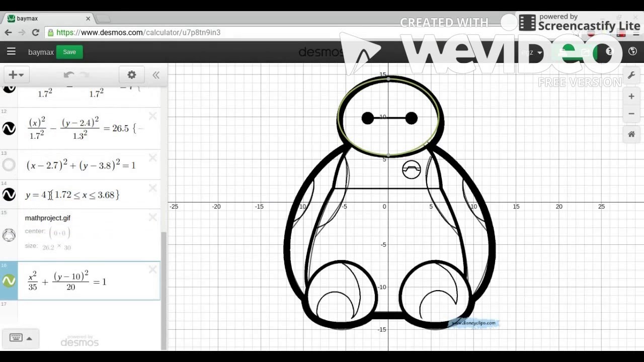Click the undo arrow
The image size is (644, 362).
point(69,75)
